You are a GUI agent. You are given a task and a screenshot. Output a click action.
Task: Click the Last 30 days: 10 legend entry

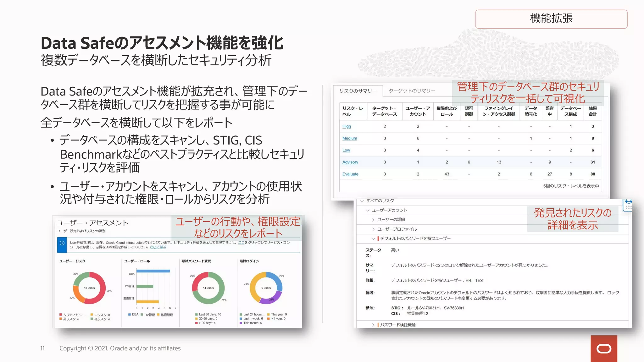pos(208,315)
